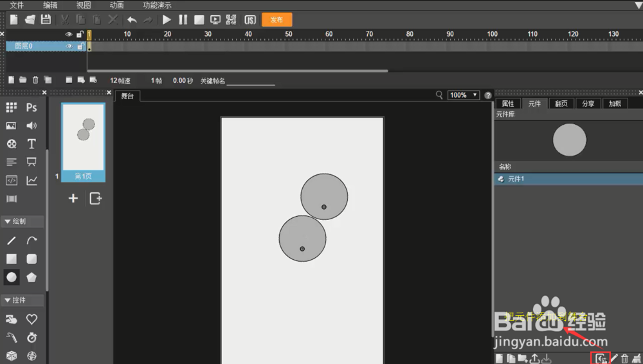The height and width of the screenshot is (364, 643).
Task: Switch to the 舞台 stage tab
Action: (127, 96)
